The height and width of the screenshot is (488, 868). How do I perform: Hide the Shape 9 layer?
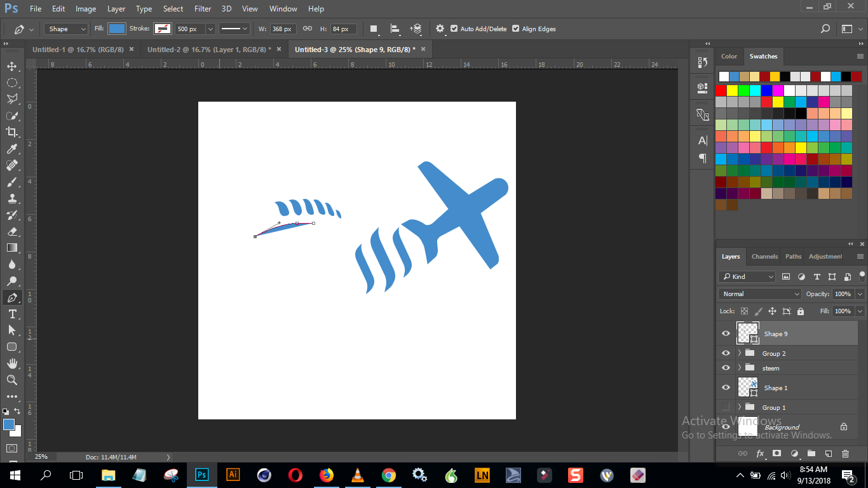[726, 334]
